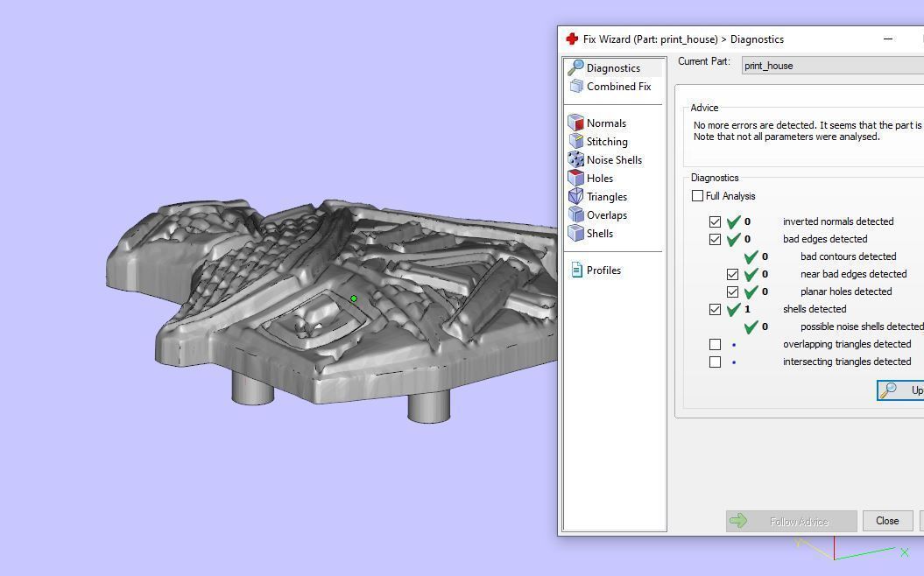Select the Noise Shells label
The width and height of the screenshot is (924, 576).
click(614, 160)
